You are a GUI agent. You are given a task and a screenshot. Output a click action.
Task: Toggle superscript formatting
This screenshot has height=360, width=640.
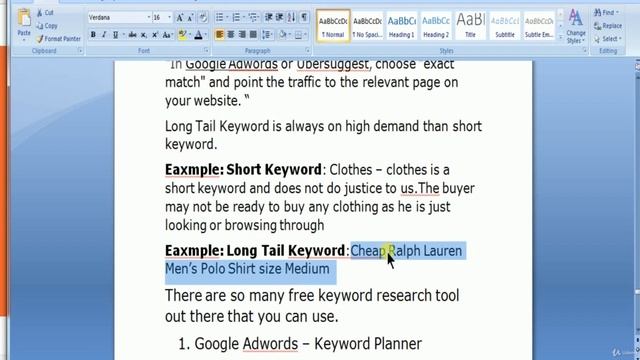click(x=155, y=35)
